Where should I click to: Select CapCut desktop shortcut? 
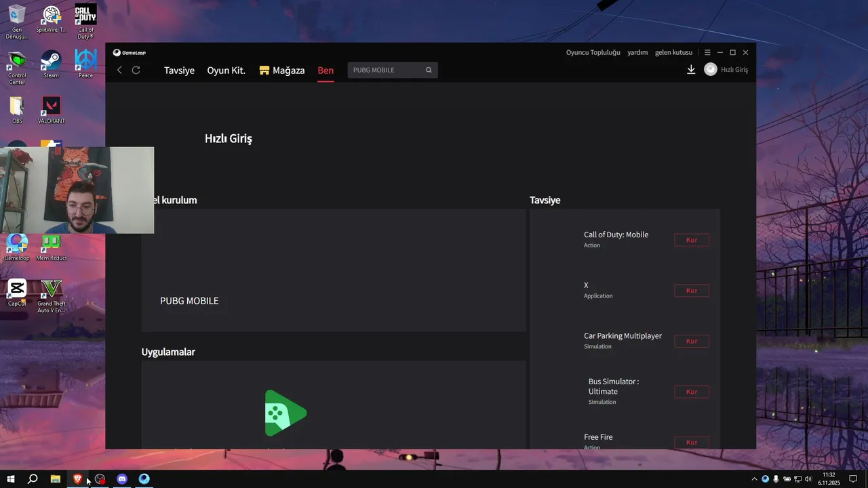click(17, 293)
